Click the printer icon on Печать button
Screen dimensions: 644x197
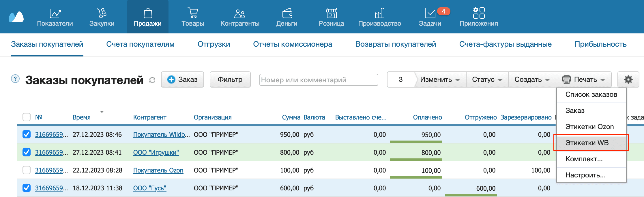point(566,79)
